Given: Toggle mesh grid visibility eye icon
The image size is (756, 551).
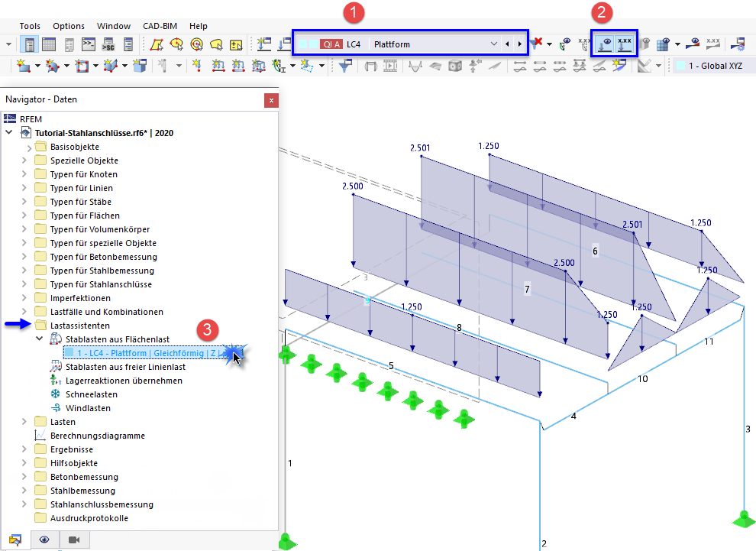Looking at the screenshot, I should tap(664, 44).
